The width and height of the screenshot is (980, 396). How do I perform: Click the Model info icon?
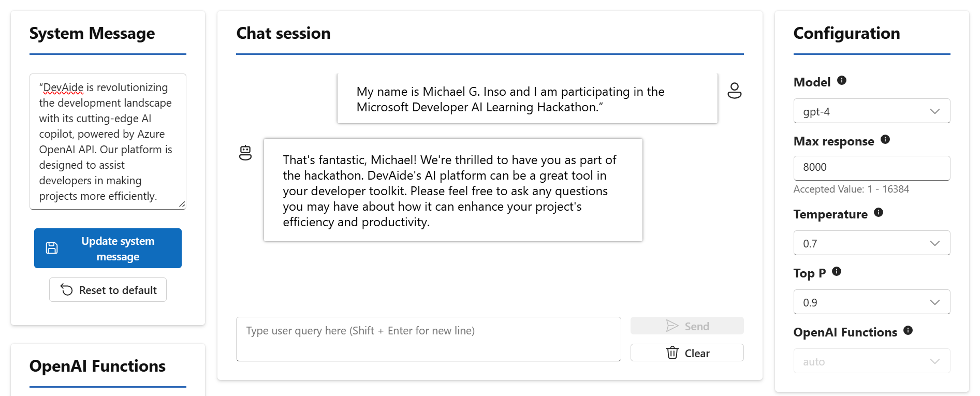[842, 80]
